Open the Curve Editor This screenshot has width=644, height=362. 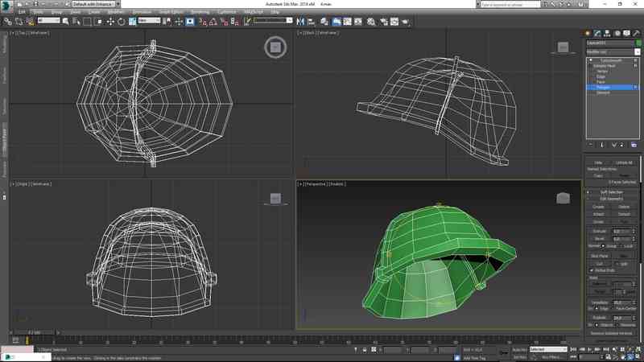[348, 22]
